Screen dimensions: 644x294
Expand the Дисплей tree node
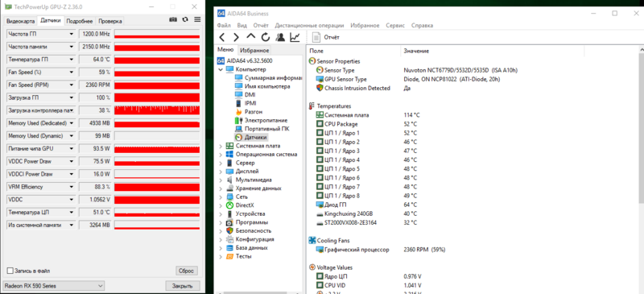click(x=221, y=172)
